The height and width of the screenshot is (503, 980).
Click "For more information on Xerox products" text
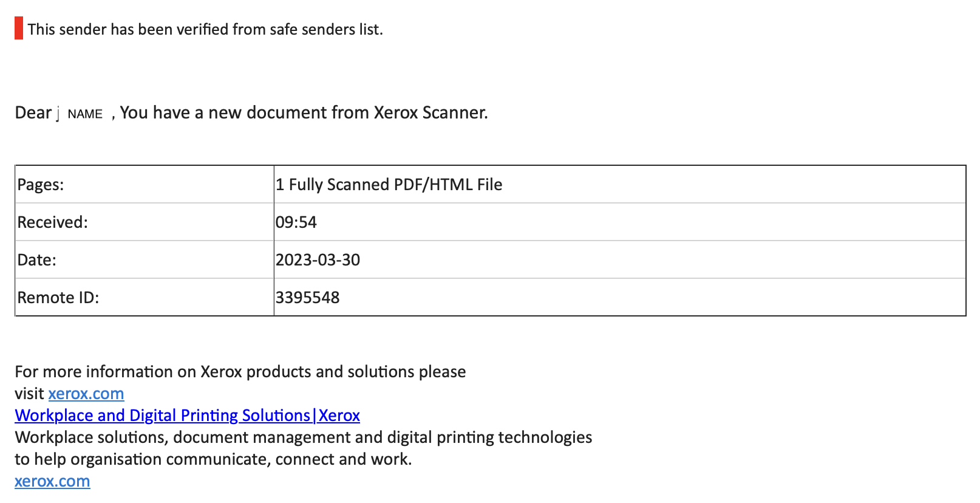[x=240, y=372]
